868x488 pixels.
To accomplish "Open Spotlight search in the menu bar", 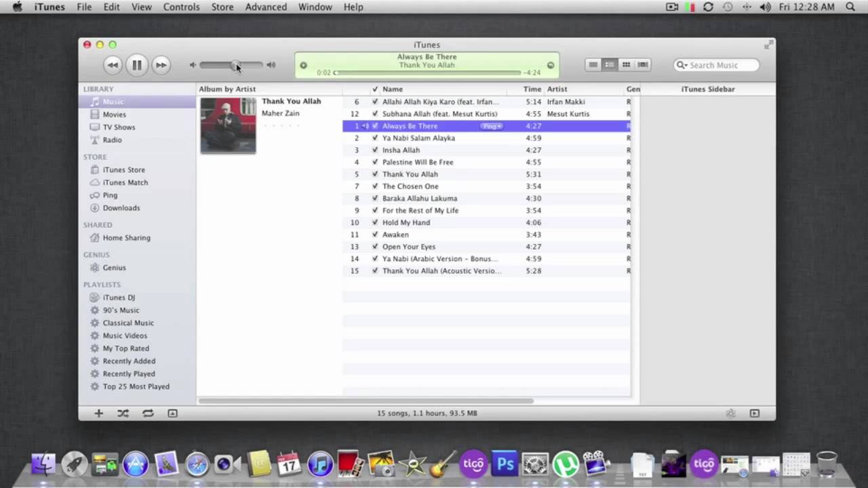I will click(850, 7).
